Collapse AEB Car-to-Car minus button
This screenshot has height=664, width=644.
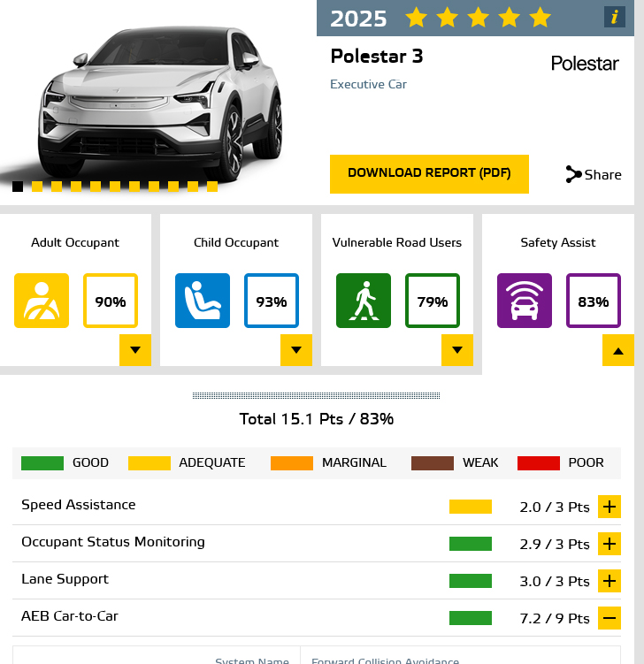pyautogui.click(x=609, y=618)
